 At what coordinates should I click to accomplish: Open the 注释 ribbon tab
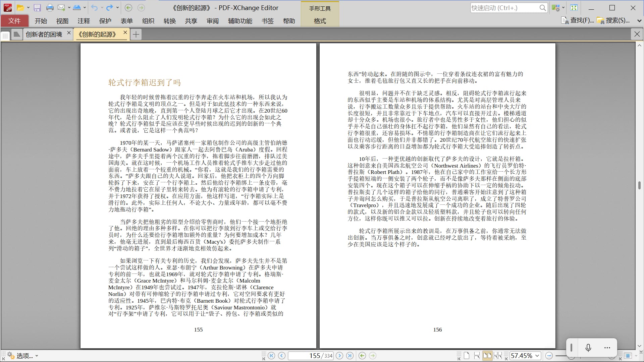[x=84, y=21]
